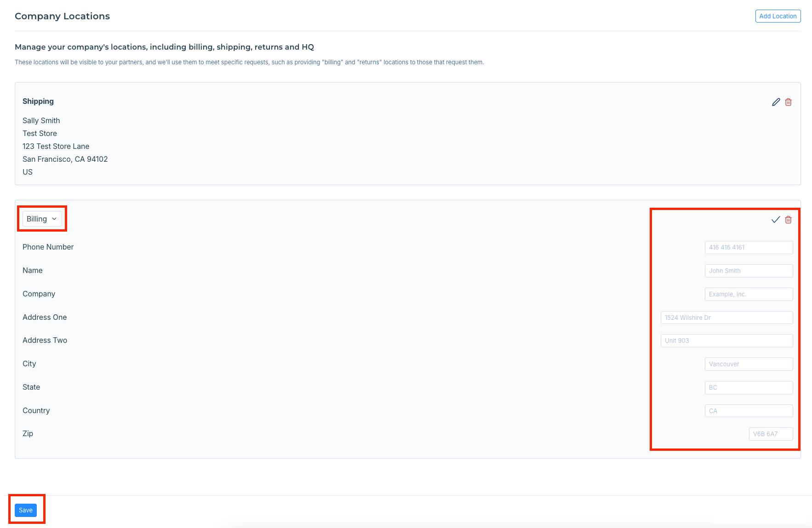
Task: Select 'San Francisco, CA 94102' text
Action: point(65,159)
